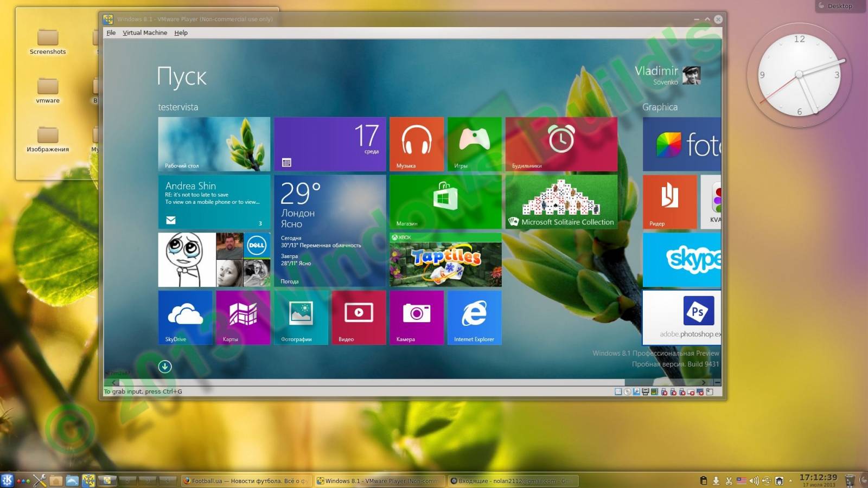The height and width of the screenshot is (488, 868).
Task: Expand hidden tray icons arrow
Action: point(790,480)
